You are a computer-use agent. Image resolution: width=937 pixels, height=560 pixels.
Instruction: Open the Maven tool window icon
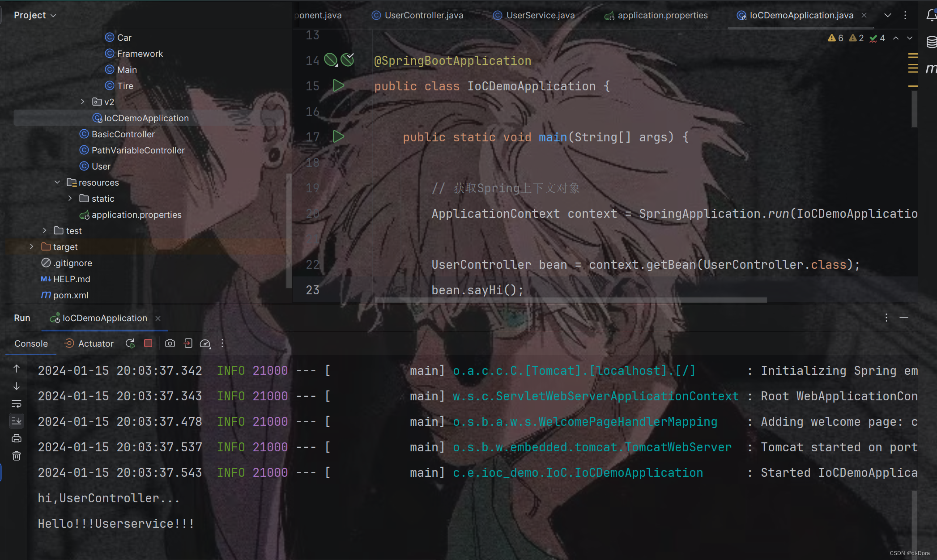point(931,68)
